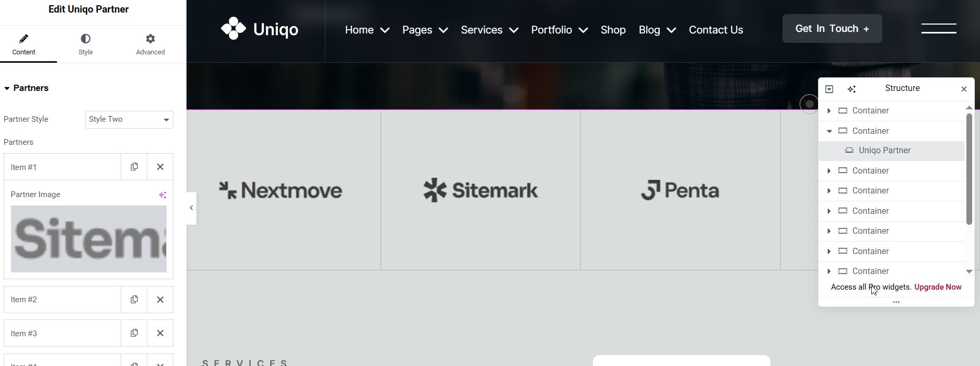Open the hamburger menu in site header
The height and width of the screenshot is (366, 980).
[939, 29]
